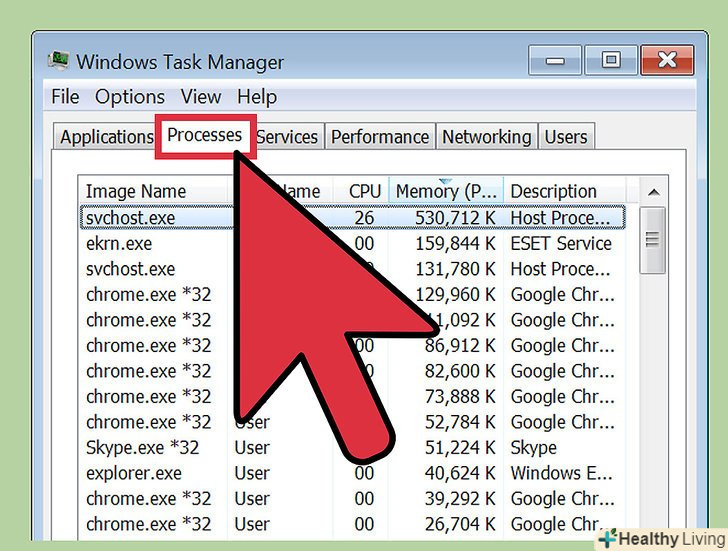Select chrome.exe row with 73,888 K

pos(352,396)
